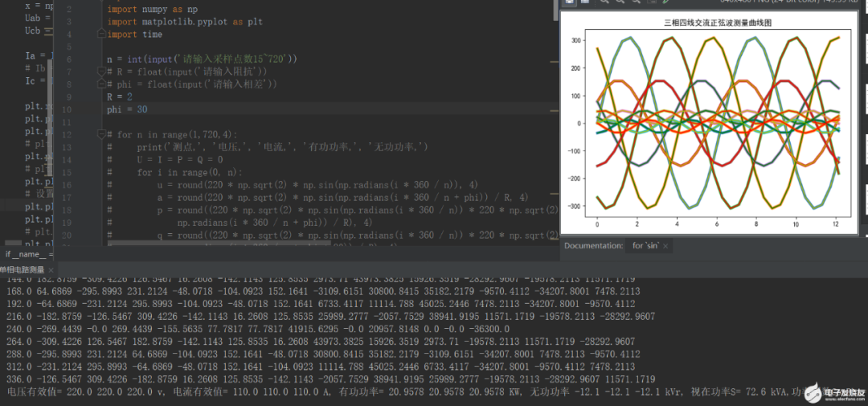Image resolution: width=868 pixels, height=406 pixels.
Task: Click 'Uab =' line in background editor
Action: pos(39,18)
